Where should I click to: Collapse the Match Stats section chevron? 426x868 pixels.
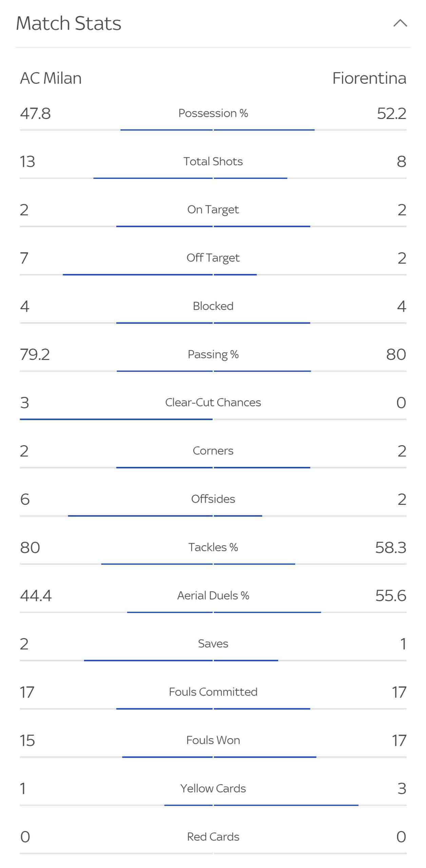pos(400,23)
